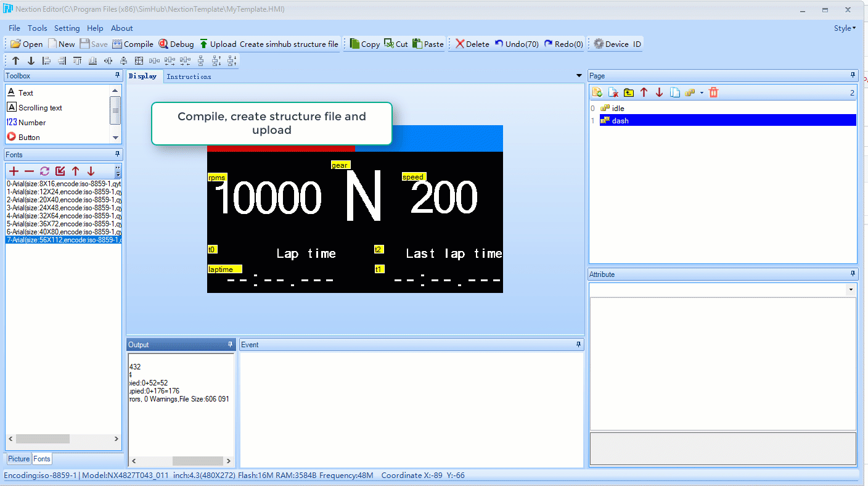Add a new font in the Fonts panel
Viewport: 868px width, 486px height.
pos(13,171)
